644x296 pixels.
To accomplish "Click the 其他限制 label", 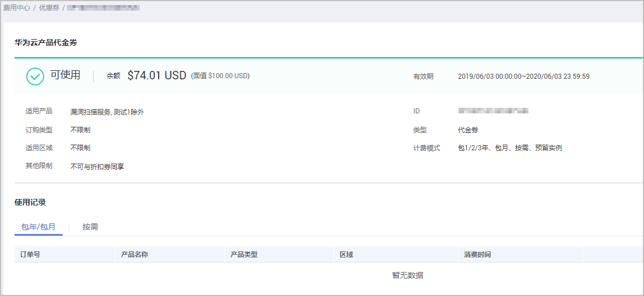I will [39, 166].
